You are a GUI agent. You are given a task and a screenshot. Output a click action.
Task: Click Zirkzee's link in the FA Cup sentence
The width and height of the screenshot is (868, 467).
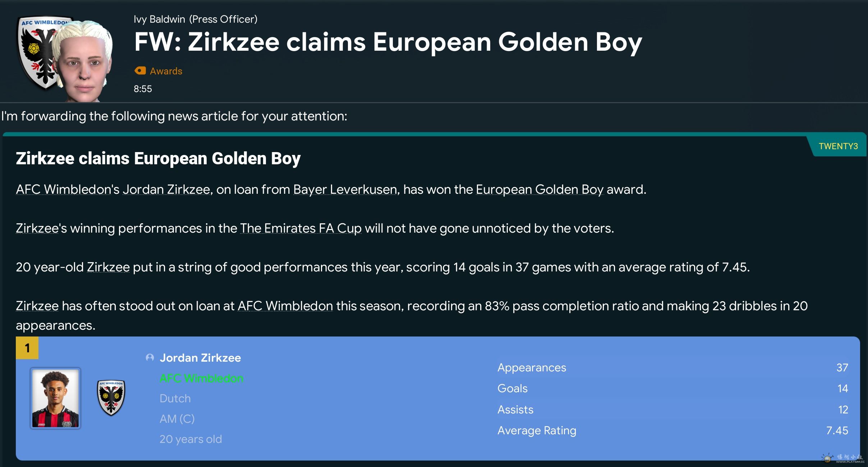pyautogui.click(x=37, y=228)
